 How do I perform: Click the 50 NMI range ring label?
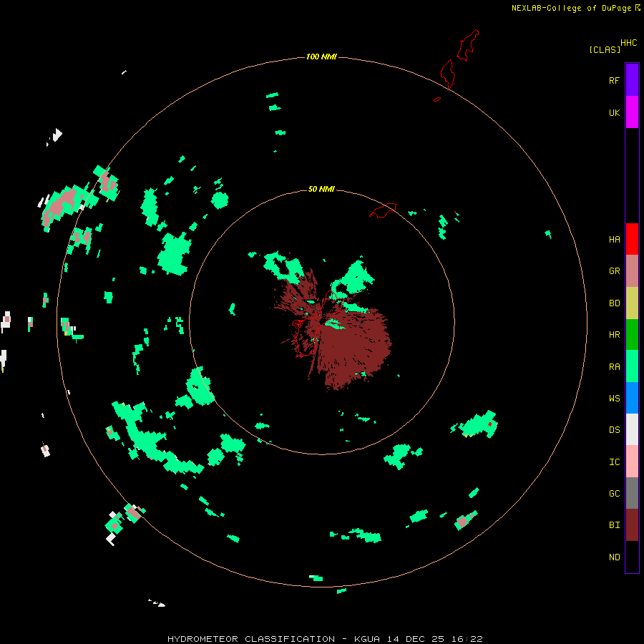321,189
